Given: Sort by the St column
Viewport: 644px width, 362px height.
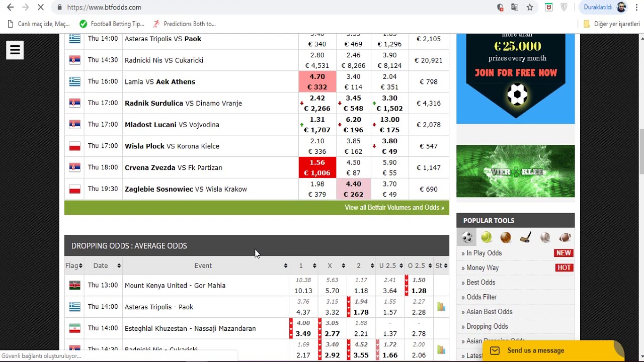Looking at the screenshot, I should coord(441,265).
